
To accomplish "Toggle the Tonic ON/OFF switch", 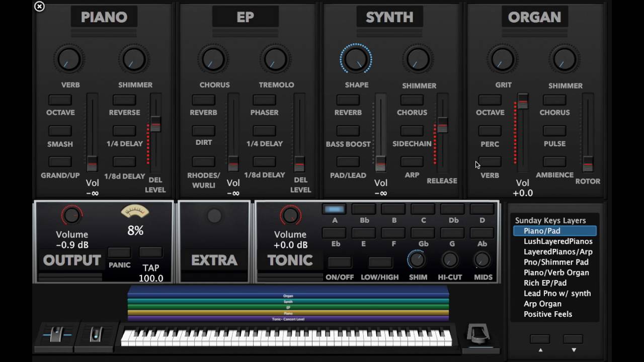I will tap(339, 262).
